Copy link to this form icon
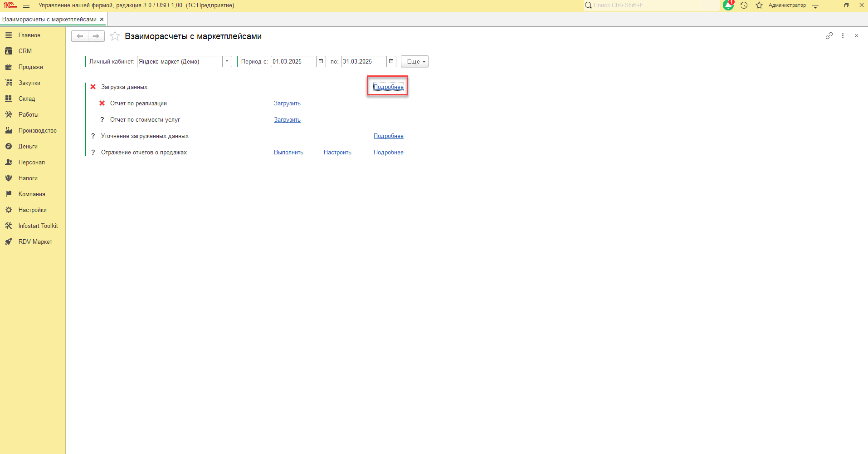Screen dimensions: 868x454 tap(829, 36)
